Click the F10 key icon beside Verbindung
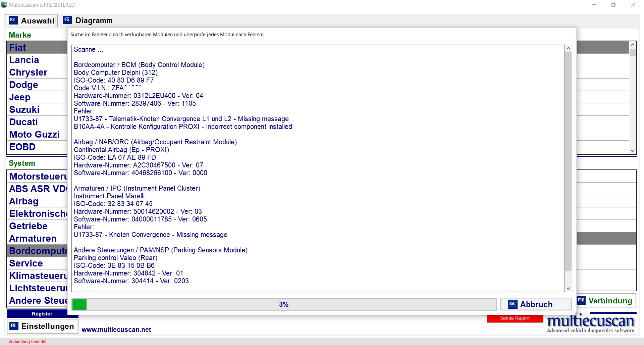The height and width of the screenshot is (345, 644). pyautogui.click(x=581, y=300)
